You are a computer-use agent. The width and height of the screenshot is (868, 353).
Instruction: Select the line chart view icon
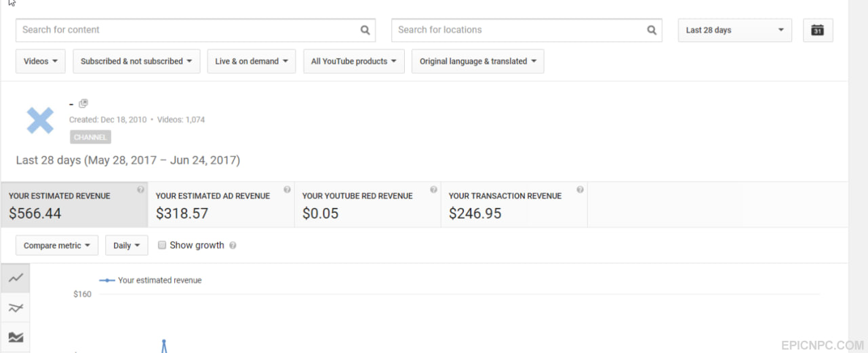point(16,278)
